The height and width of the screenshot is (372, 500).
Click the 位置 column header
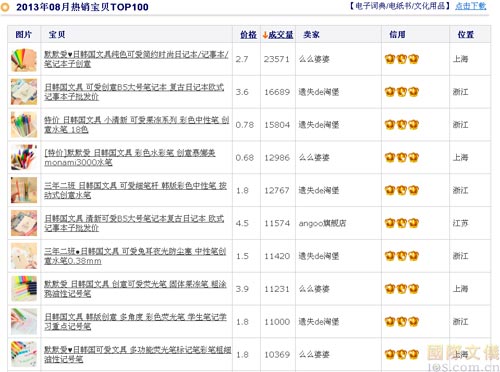pos(466,34)
